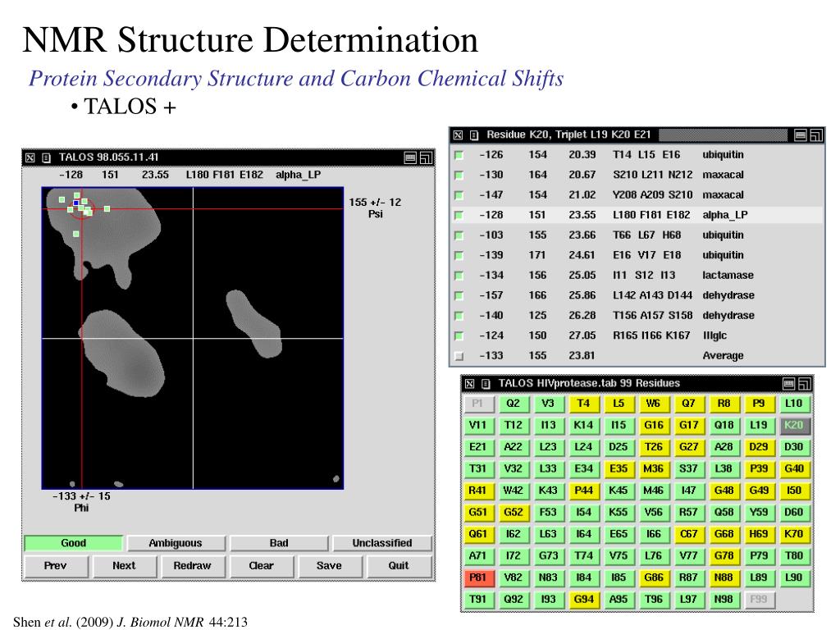
Task: Select red residue P81 in grid
Action: 478,578
